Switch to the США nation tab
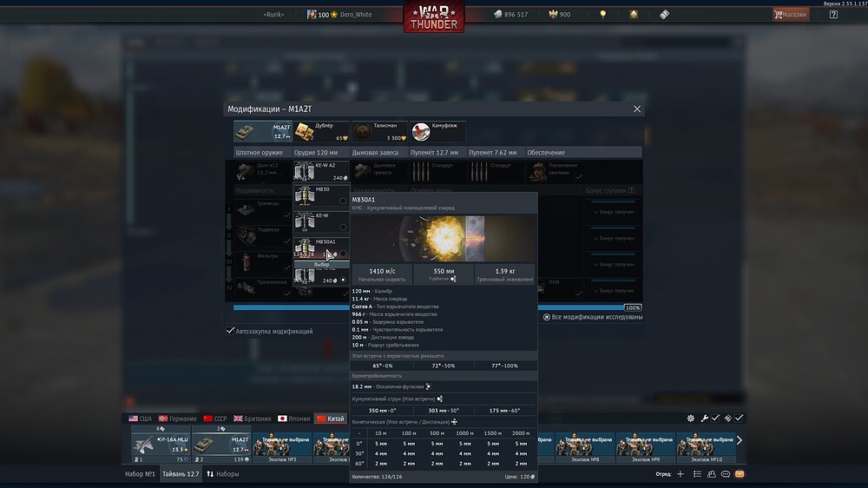The height and width of the screenshot is (488, 868). point(140,419)
